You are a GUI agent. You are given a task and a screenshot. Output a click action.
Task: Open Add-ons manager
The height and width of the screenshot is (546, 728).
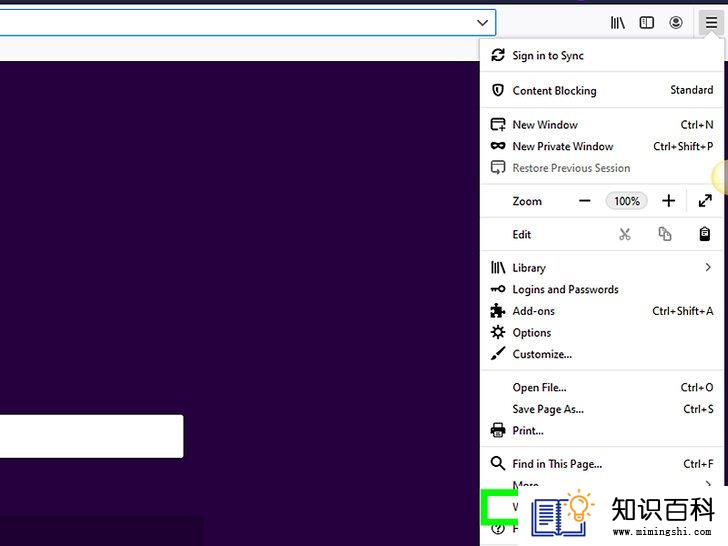[x=602, y=311]
